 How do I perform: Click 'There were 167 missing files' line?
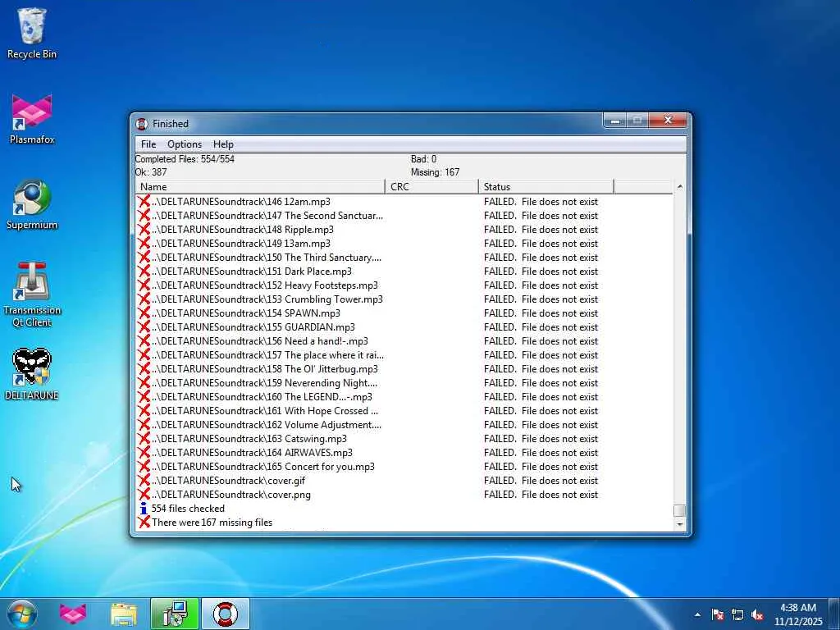click(212, 523)
